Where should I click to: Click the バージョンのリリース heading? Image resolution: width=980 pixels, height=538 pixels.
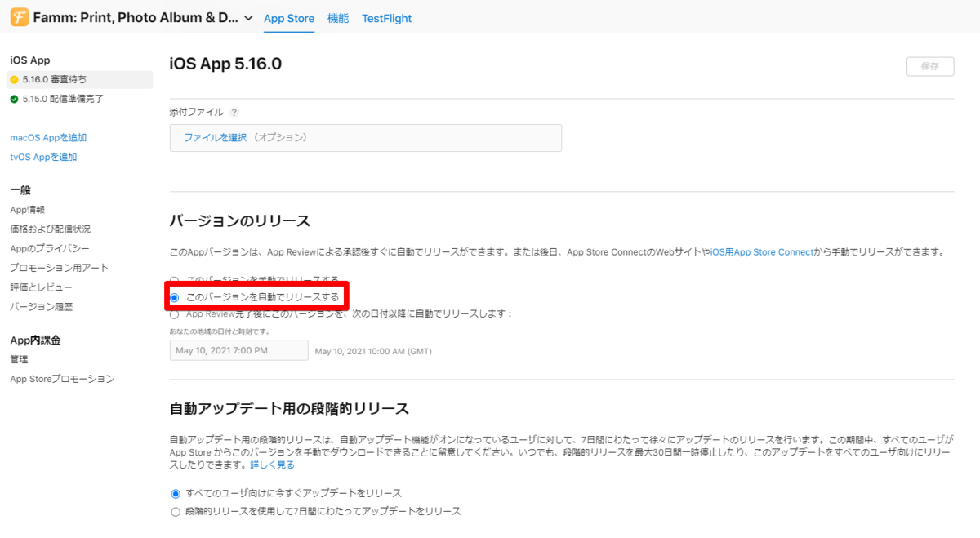point(240,221)
